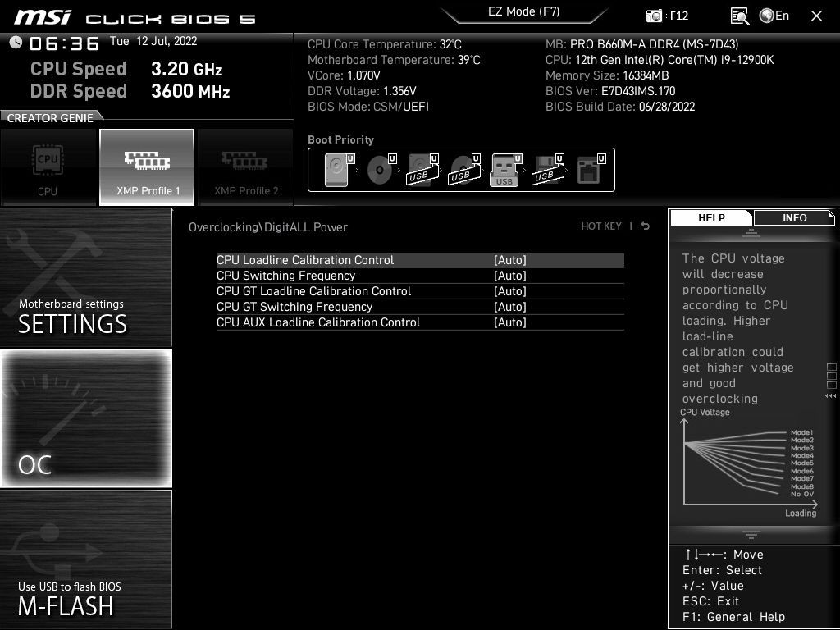
Task: Click the DDR Speed 3600 MHz reading
Action: tap(130, 91)
